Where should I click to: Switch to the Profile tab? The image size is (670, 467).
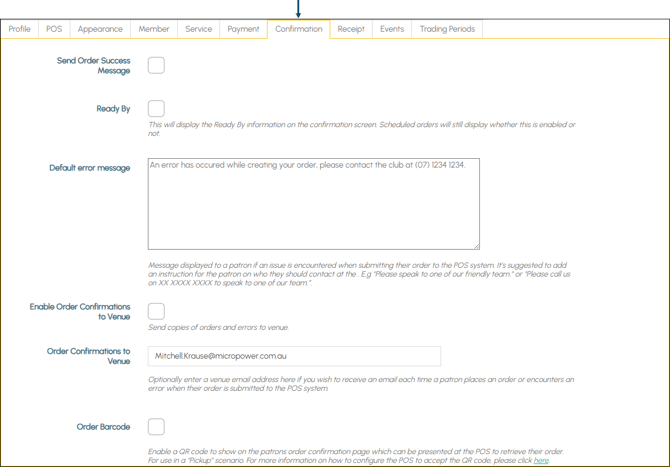[20, 29]
